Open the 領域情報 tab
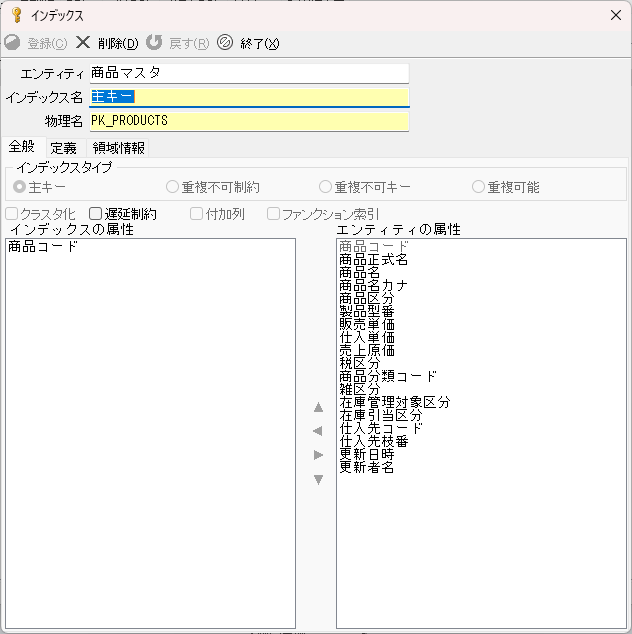This screenshot has height=634, width=632. coord(118,148)
